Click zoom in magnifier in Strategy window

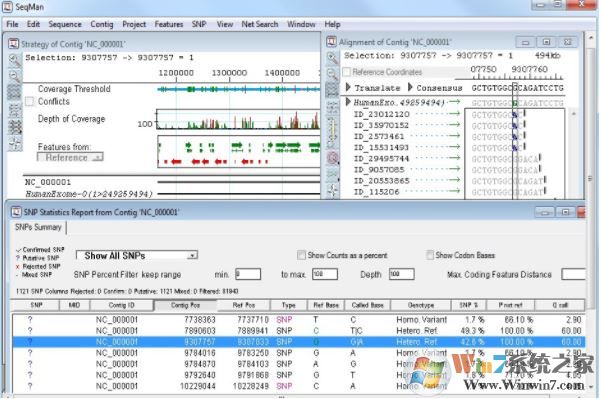click(15, 60)
